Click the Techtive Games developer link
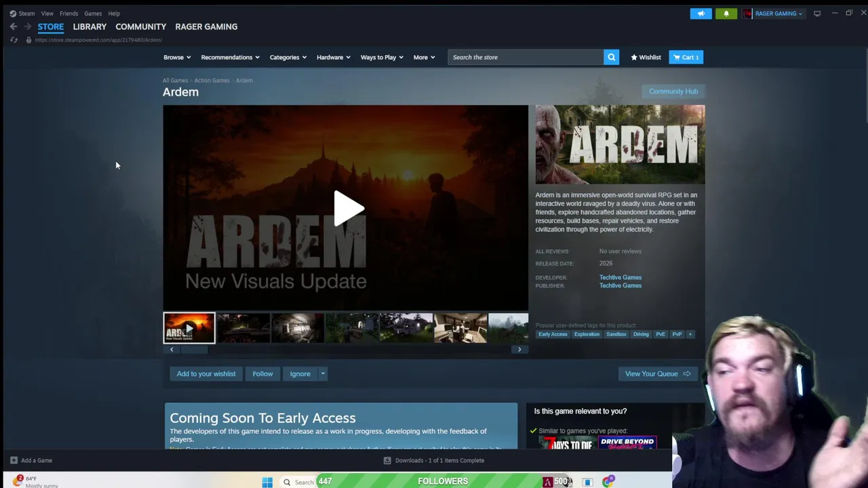This screenshot has width=868, height=488. (620, 277)
